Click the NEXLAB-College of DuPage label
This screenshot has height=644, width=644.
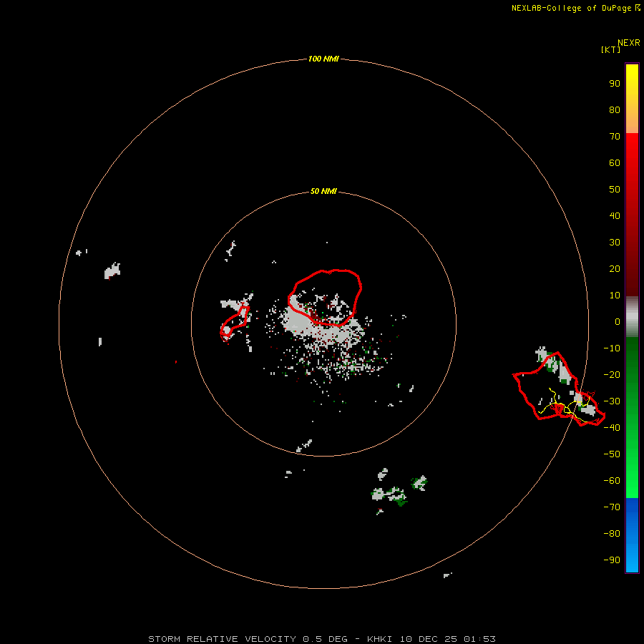click(576, 8)
